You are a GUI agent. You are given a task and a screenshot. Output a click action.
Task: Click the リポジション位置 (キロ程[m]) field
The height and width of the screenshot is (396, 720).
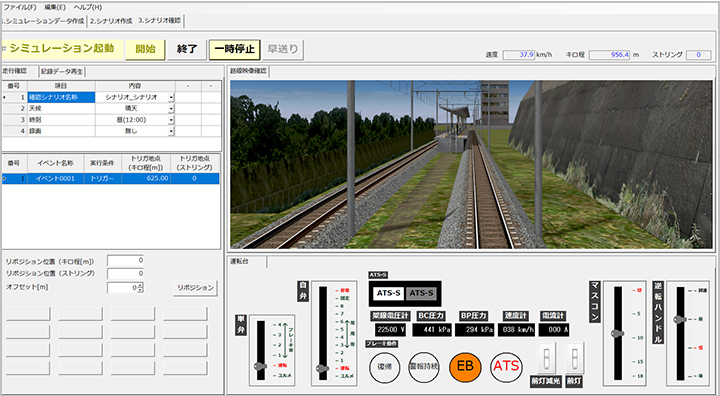coord(125,260)
